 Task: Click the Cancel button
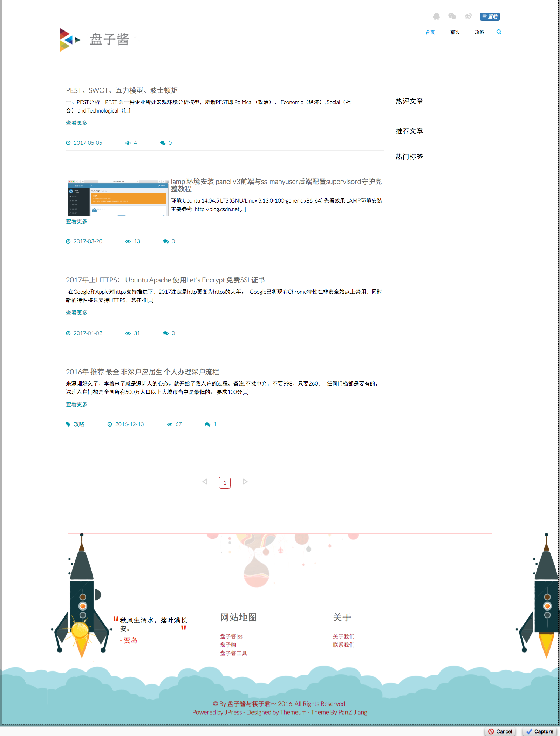[x=500, y=731]
